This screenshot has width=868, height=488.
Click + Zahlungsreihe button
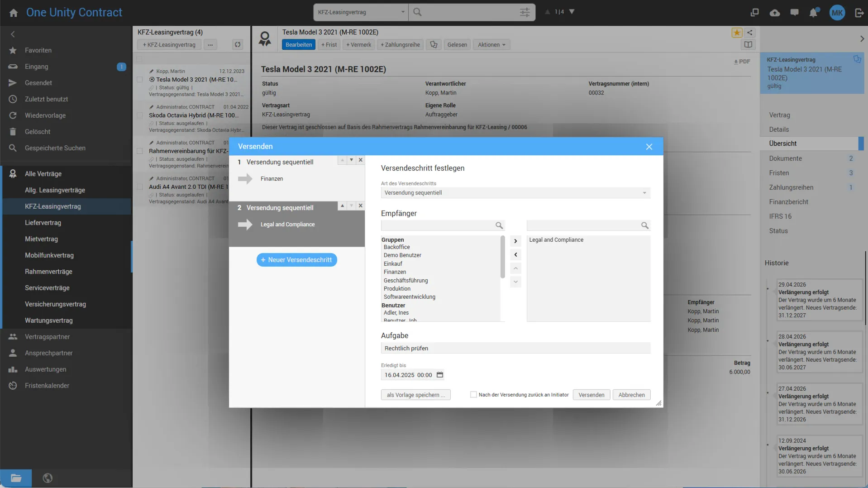click(x=401, y=44)
